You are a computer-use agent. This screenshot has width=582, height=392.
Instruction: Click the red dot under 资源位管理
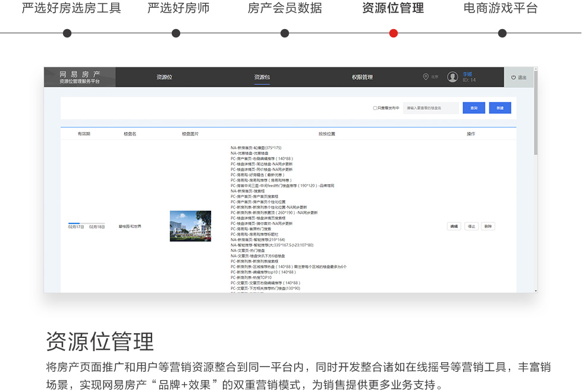(394, 33)
